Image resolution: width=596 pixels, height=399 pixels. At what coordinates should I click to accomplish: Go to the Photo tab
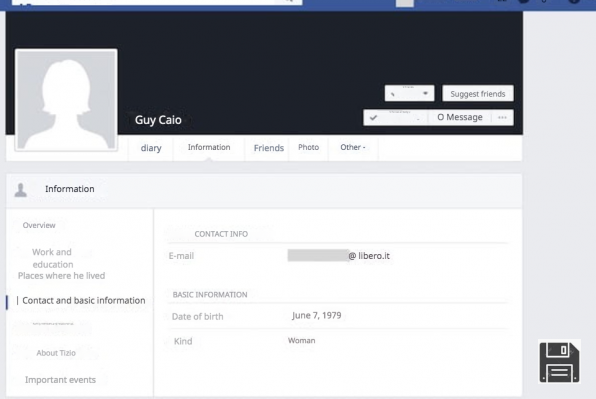click(x=308, y=147)
